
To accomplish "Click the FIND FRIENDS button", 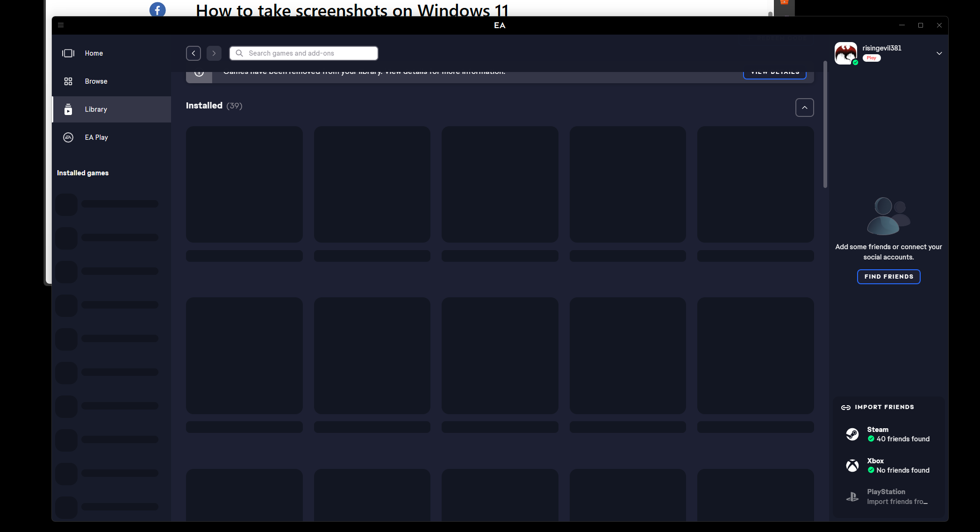I will click(889, 277).
